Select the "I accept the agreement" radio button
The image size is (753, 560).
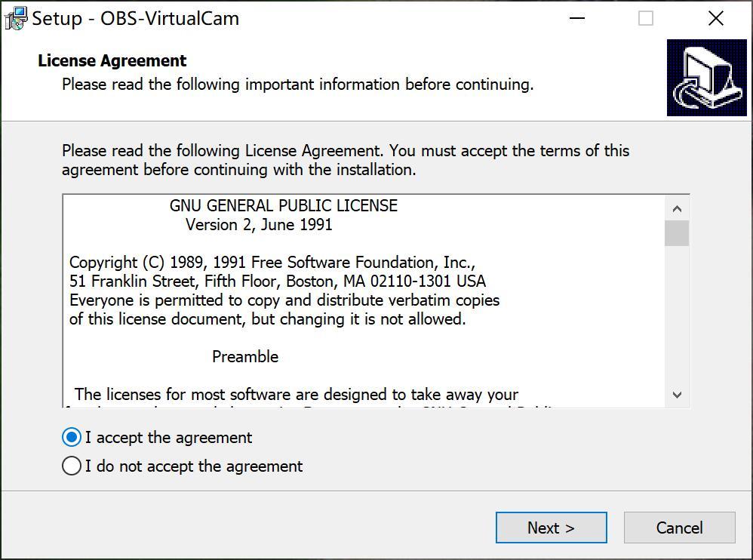tap(72, 437)
